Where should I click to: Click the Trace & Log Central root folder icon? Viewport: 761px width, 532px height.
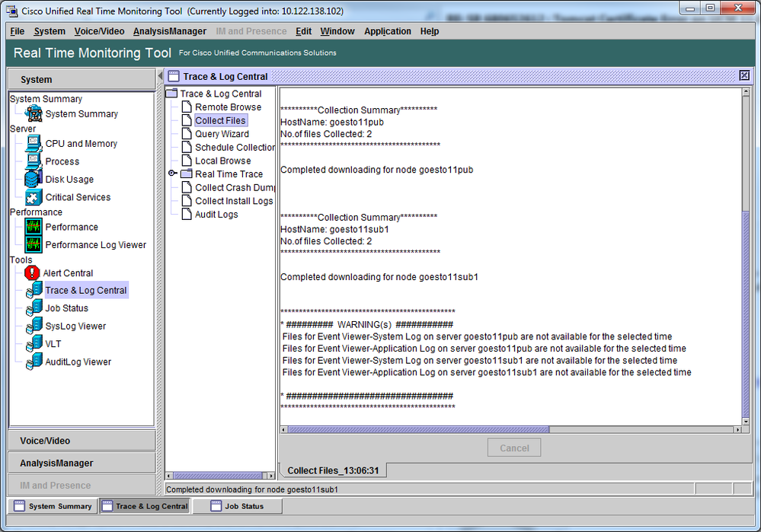click(x=172, y=93)
